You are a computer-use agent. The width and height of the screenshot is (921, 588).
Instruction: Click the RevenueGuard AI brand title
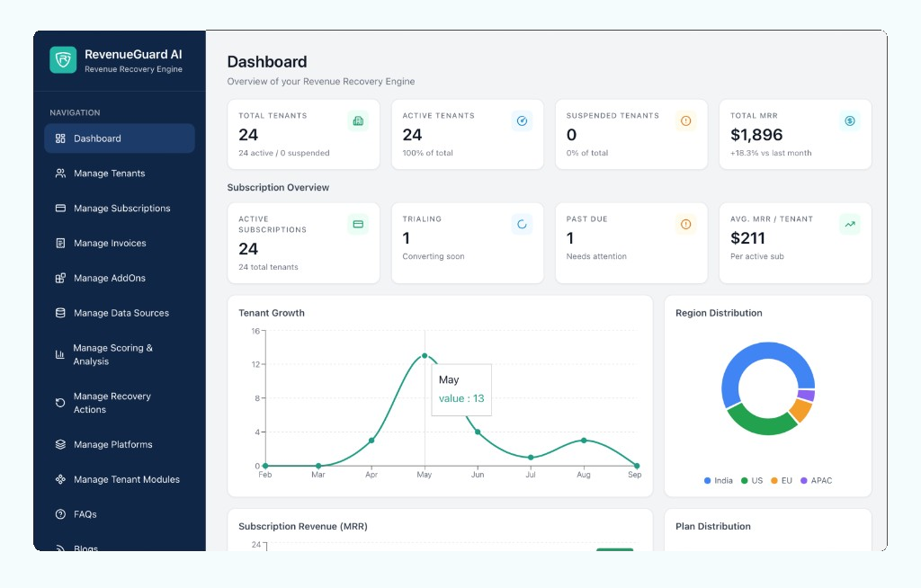pyautogui.click(x=133, y=55)
